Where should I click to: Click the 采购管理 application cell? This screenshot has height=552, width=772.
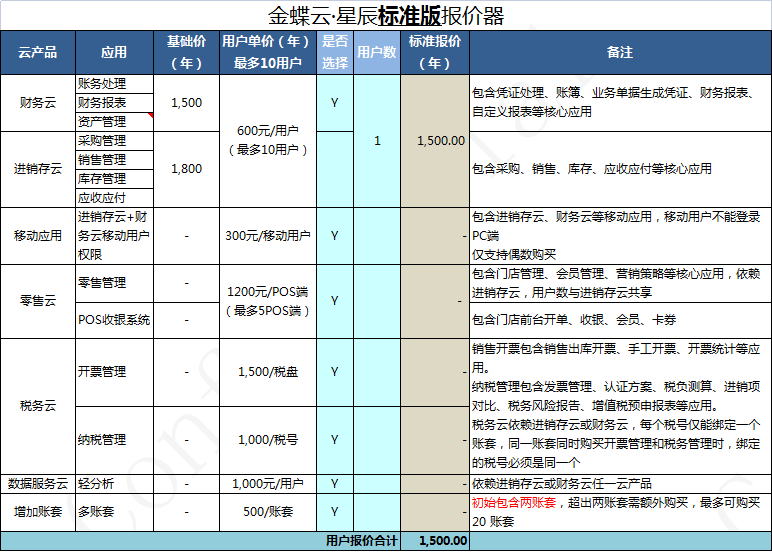pyautogui.click(x=115, y=141)
